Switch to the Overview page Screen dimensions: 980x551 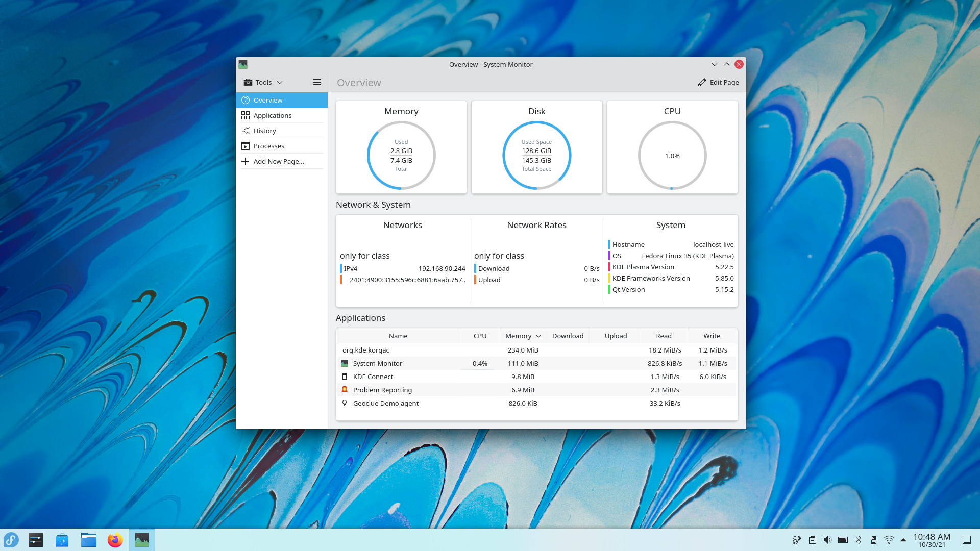click(x=267, y=100)
